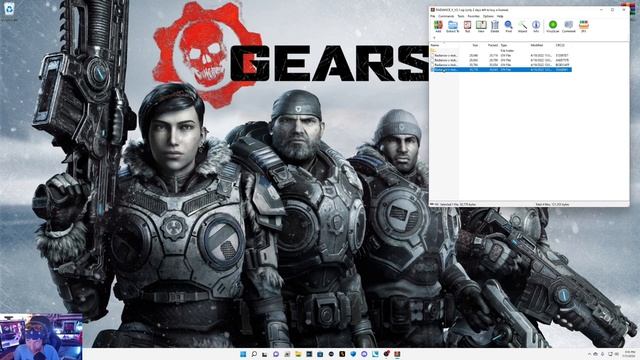640x360 pixels.
Task: Open the Options menu
Action: click(488, 16)
